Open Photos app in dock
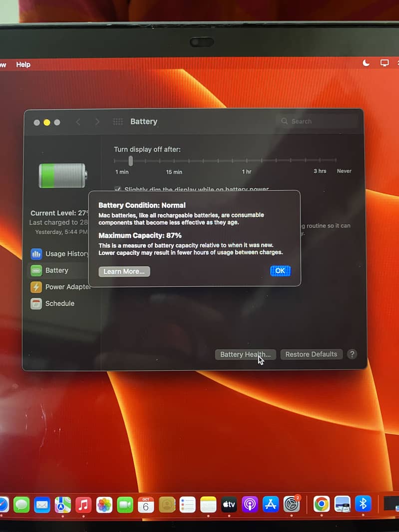399x532 pixels. click(104, 505)
